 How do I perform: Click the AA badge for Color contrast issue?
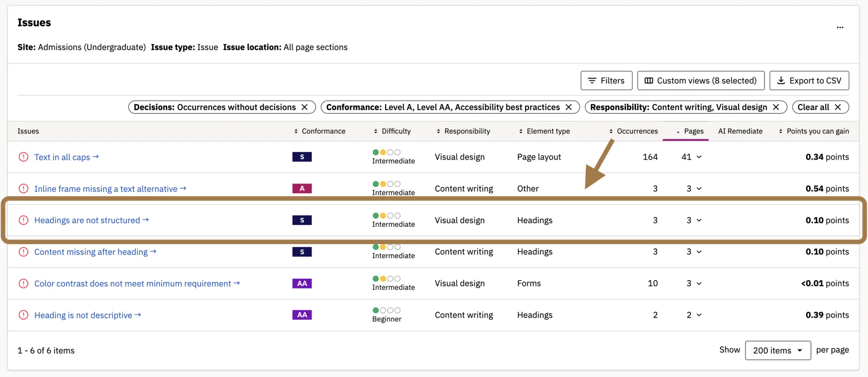click(302, 284)
